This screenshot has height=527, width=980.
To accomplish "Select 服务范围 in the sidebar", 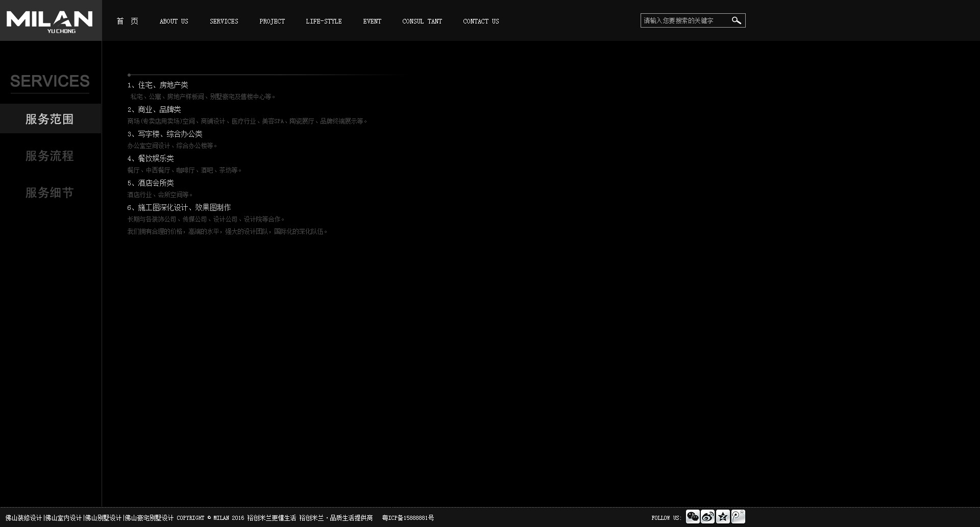I will point(50,119).
